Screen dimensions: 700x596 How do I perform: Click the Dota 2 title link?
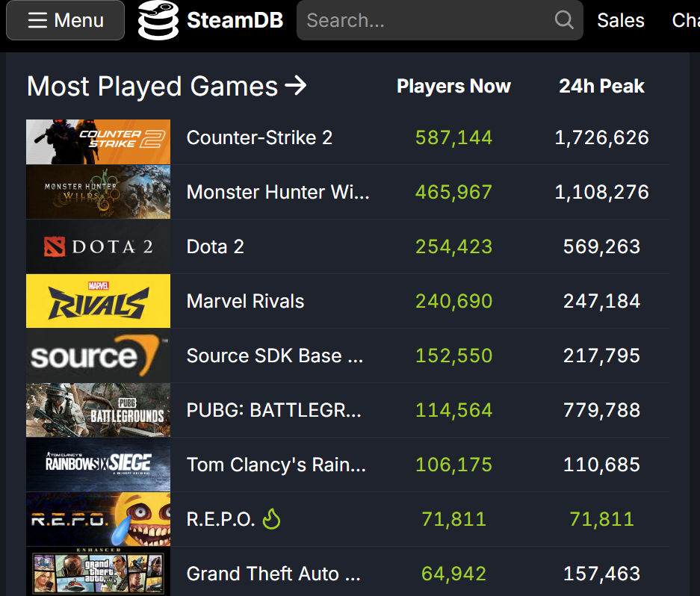(215, 246)
